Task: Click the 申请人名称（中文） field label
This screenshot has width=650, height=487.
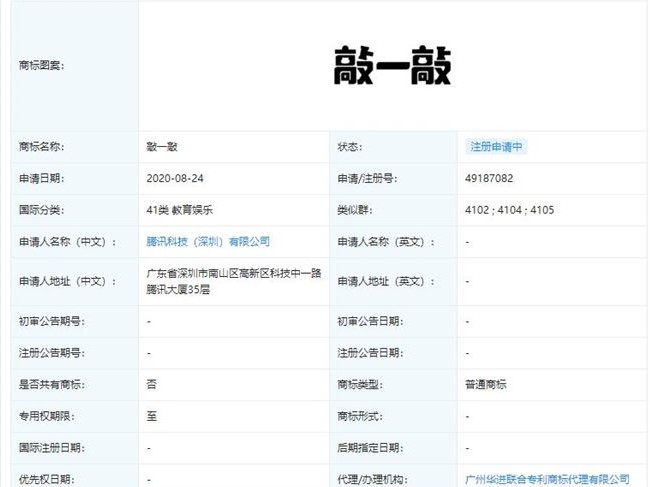Action: click(62, 242)
